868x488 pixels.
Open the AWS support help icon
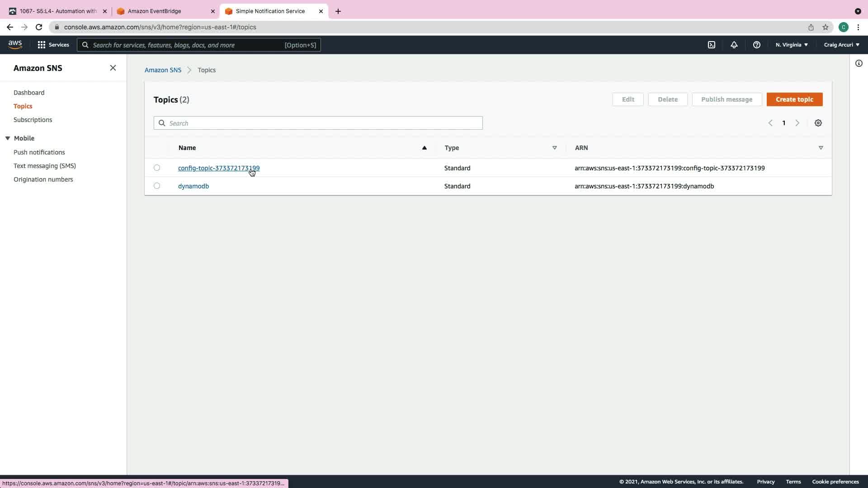coord(756,45)
